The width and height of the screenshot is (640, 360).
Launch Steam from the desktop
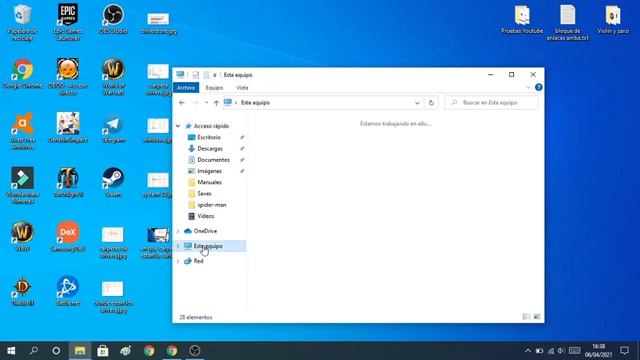click(x=113, y=182)
